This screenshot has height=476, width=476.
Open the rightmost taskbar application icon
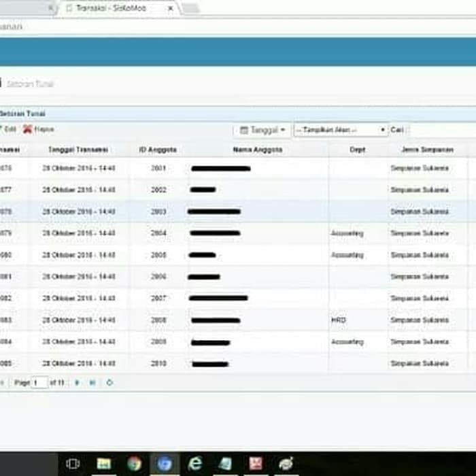point(286,464)
